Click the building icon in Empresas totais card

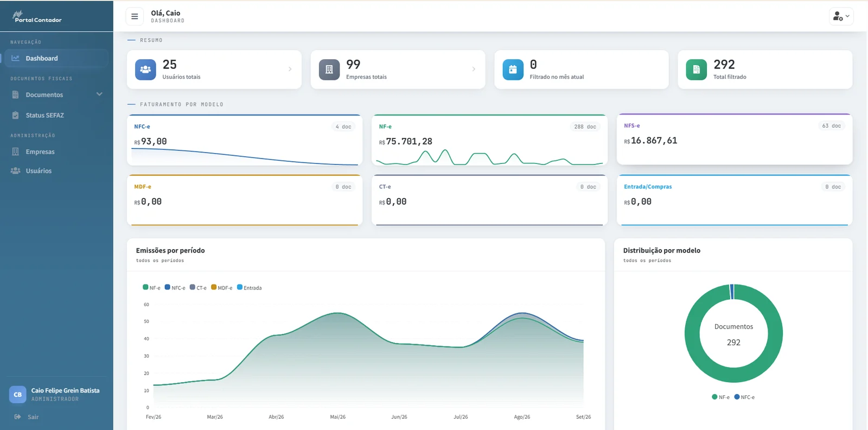click(329, 69)
